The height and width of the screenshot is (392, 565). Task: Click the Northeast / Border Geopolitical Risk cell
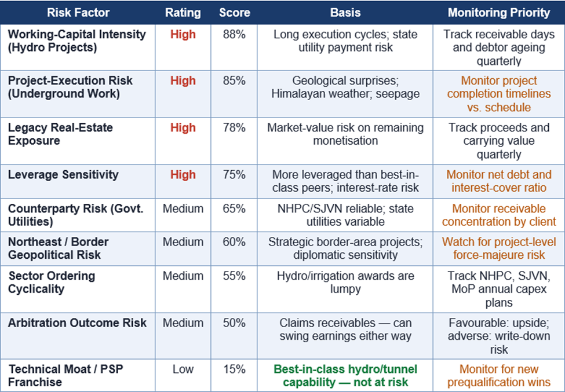(58, 248)
